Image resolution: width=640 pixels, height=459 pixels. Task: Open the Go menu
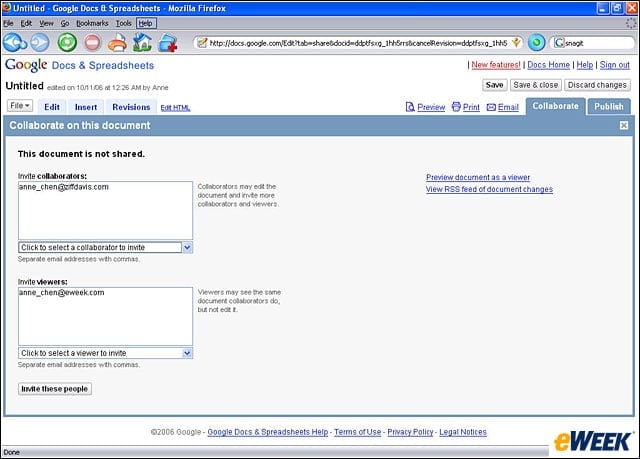[65, 23]
